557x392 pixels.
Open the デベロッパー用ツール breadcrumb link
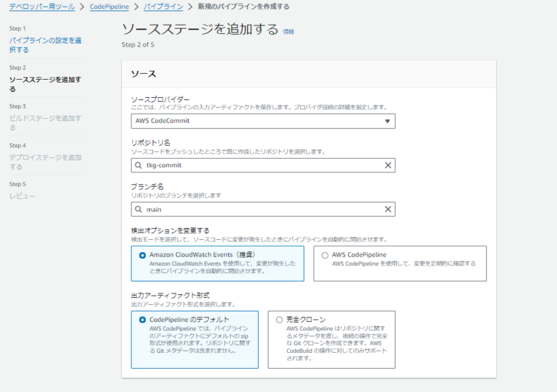(42, 7)
